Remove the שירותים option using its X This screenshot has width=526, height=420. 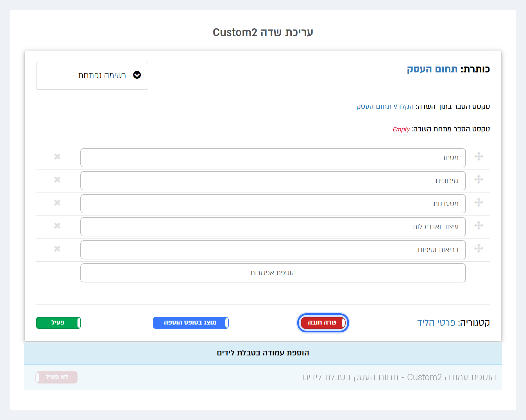(x=57, y=180)
